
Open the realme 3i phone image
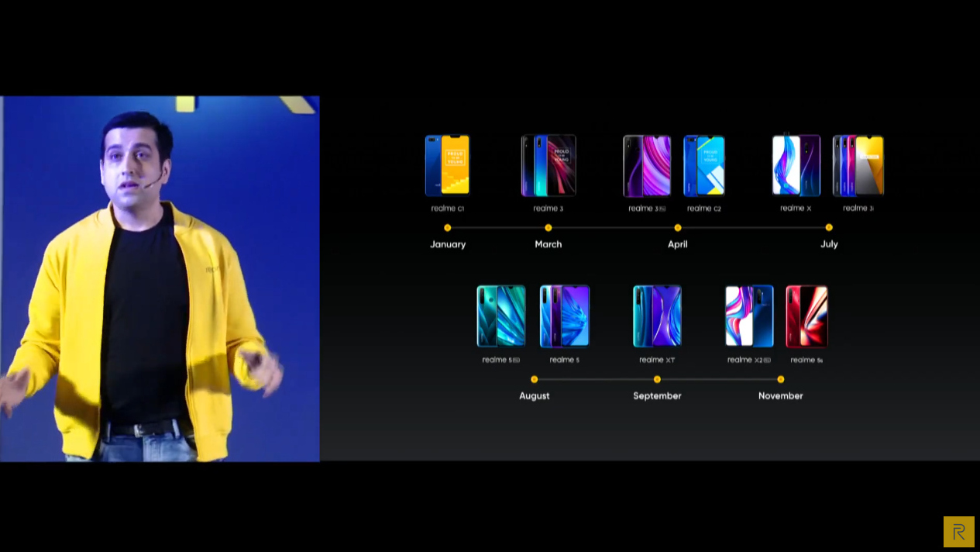coord(858,166)
